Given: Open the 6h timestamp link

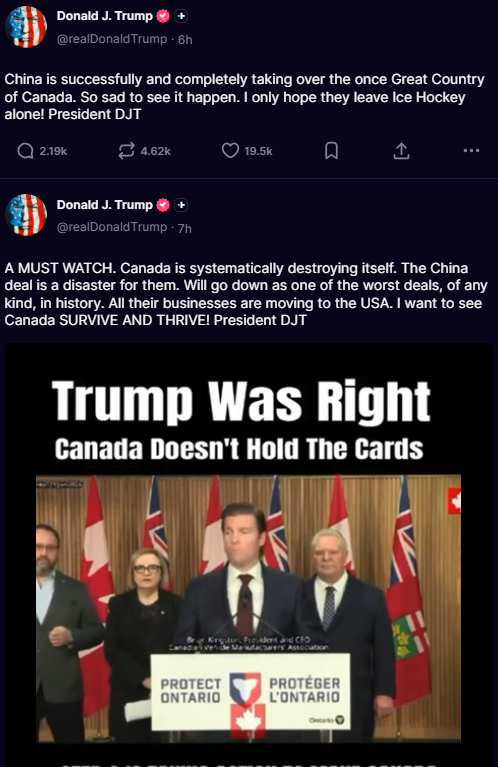Looking at the screenshot, I should click(x=185, y=39).
